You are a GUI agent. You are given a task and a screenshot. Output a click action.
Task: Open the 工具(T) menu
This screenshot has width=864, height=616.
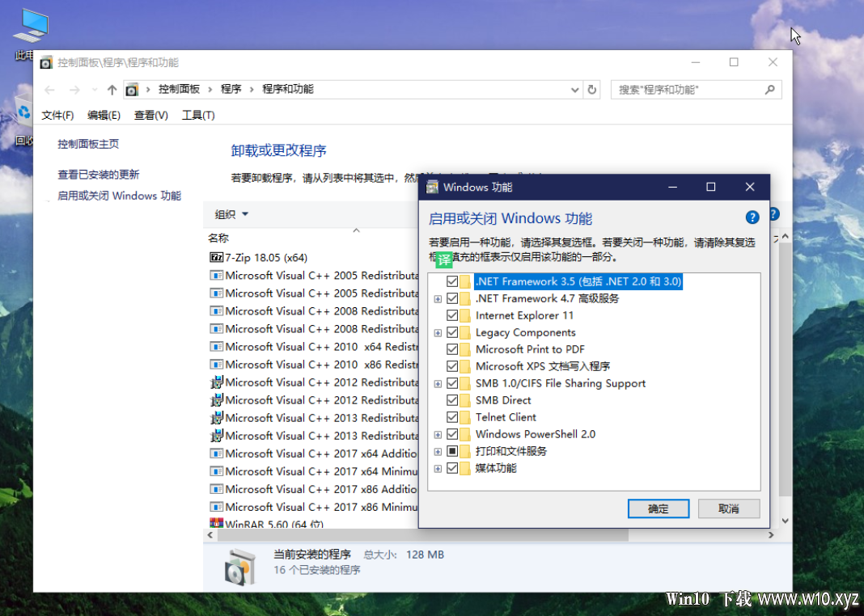[x=198, y=115]
